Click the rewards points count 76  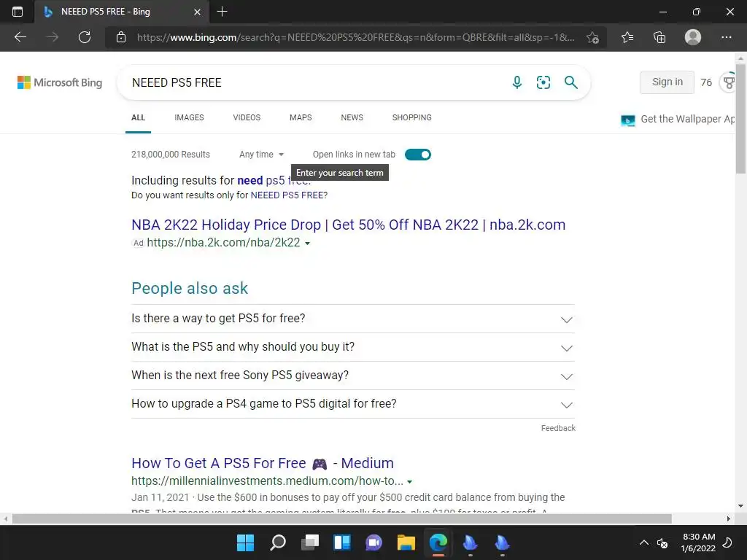pyautogui.click(x=706, y=82)
